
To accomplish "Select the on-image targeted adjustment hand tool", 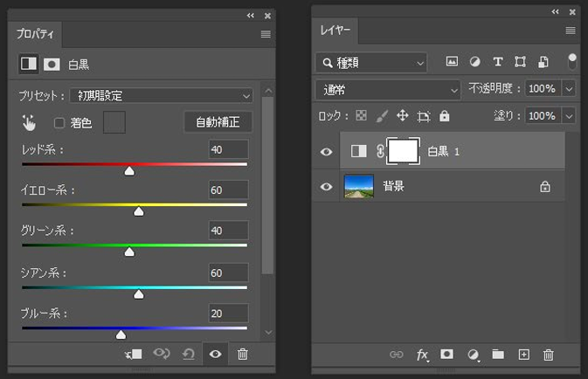I will coord(30,122).
